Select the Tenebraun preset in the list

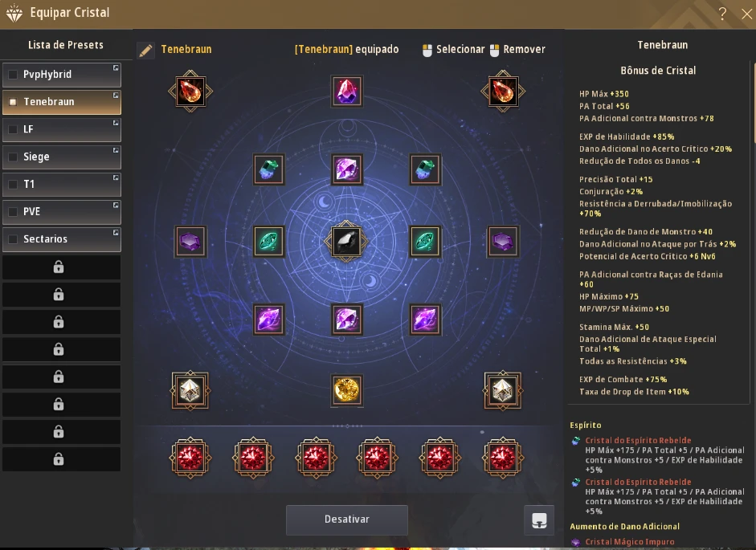point(62,102)
